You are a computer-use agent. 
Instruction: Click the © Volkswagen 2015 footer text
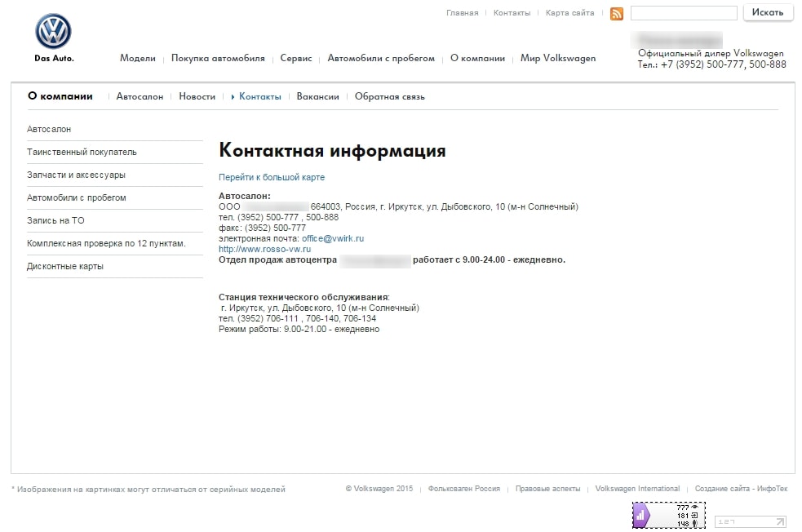click(379, 489)
